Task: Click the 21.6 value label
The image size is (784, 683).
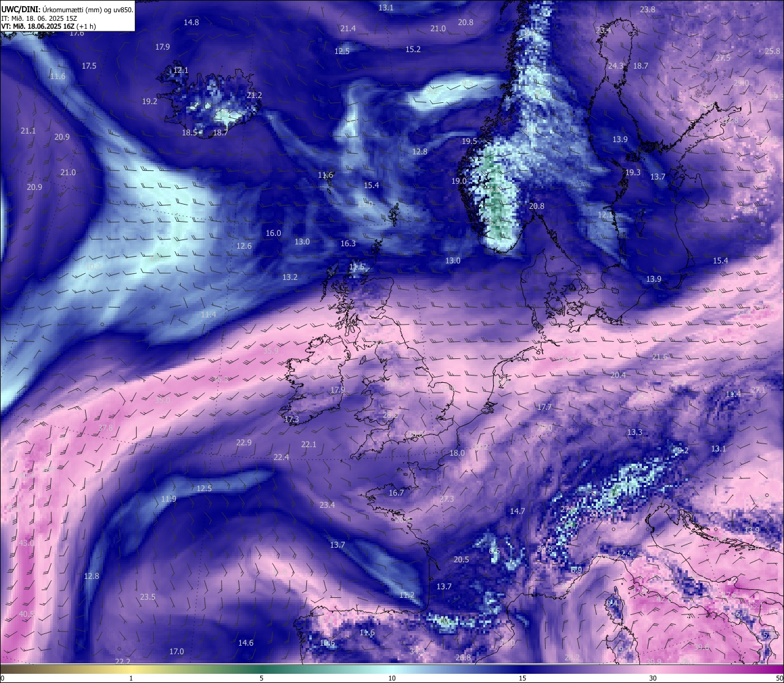Action: click(x=660, y=357)
